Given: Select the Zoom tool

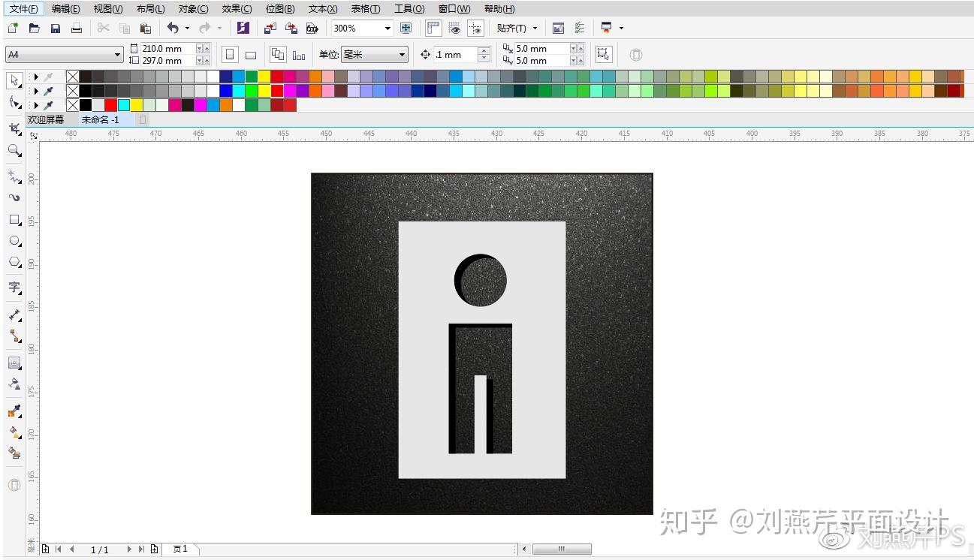Looking at the screenshot, I should 14,151.
